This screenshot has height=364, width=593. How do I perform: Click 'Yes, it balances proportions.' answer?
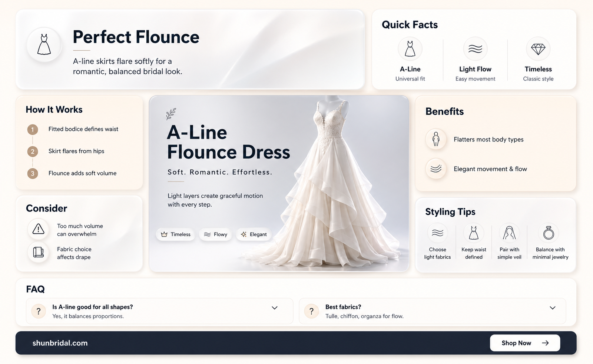click(x=88, y=316)
